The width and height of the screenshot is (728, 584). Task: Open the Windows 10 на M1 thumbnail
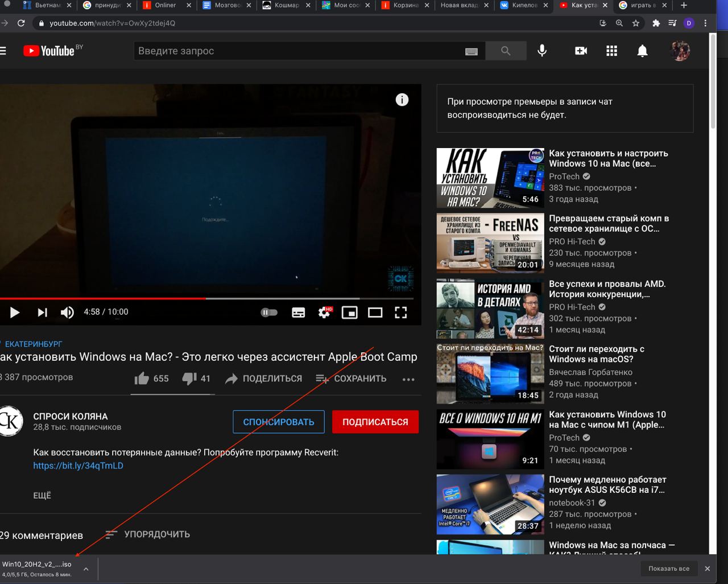tap(490, 439)
